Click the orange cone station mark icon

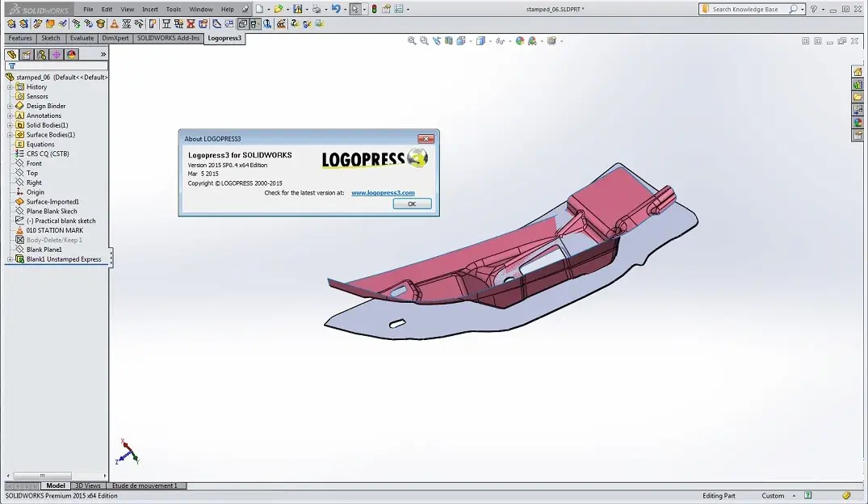tap(114, 23)
